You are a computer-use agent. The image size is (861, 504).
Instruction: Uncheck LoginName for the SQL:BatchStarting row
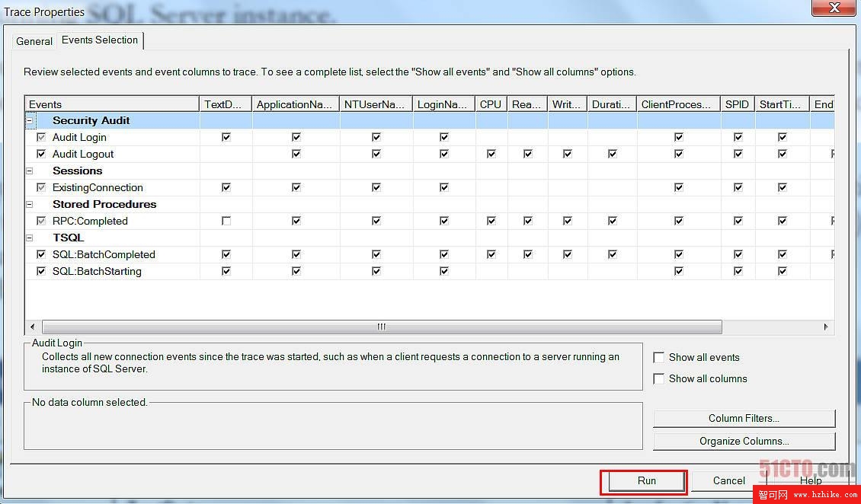click(x=443, y=271)
